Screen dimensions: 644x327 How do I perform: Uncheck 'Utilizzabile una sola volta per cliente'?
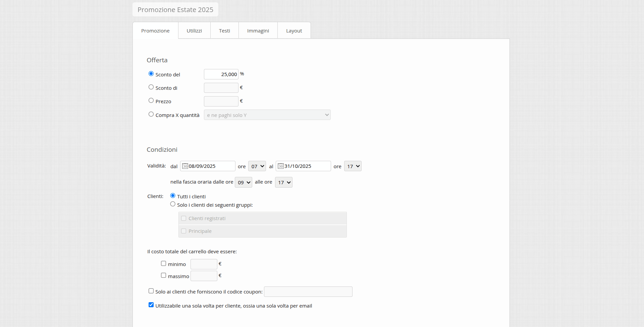point(151,305)
